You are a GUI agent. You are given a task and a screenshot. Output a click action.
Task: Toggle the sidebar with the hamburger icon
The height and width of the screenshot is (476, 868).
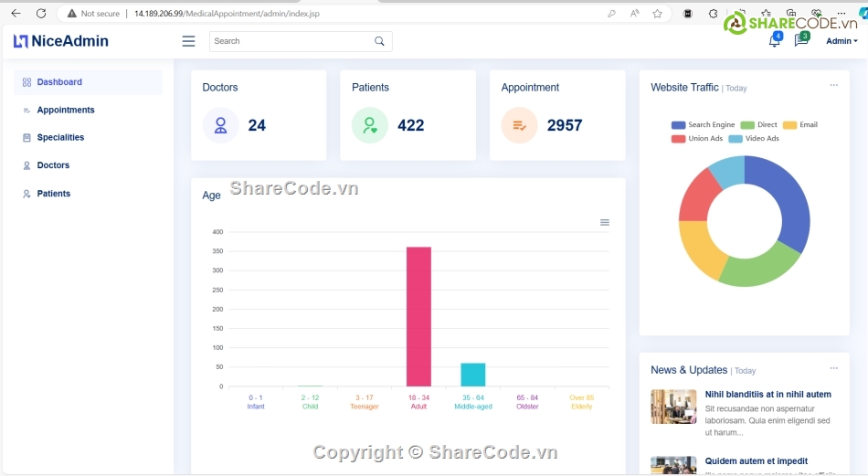click(188, 41)
